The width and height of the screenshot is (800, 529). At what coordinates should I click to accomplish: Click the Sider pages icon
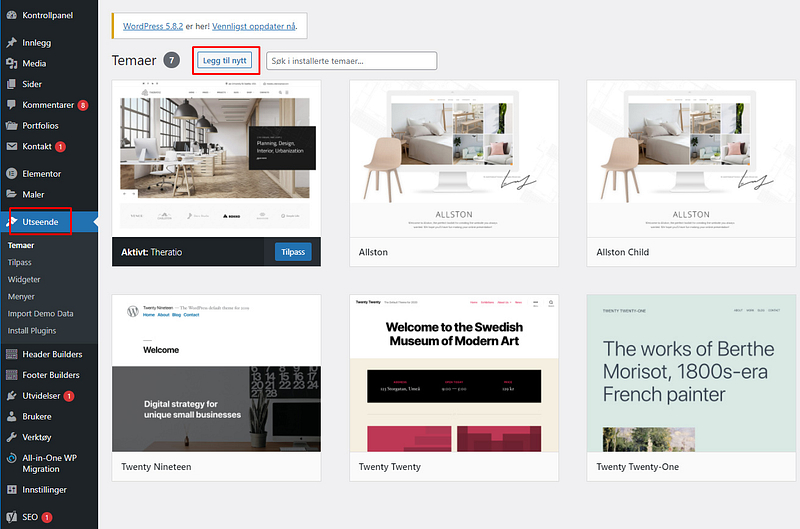coord(12,84)
